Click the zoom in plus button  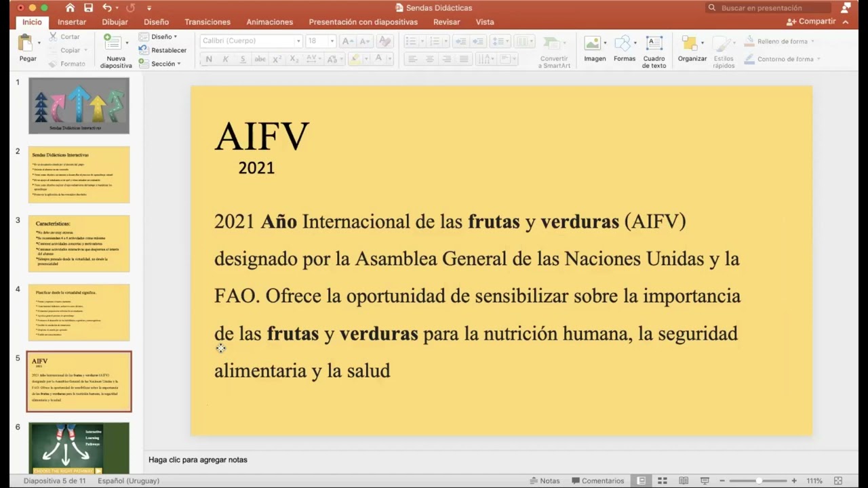click(794, 481)
